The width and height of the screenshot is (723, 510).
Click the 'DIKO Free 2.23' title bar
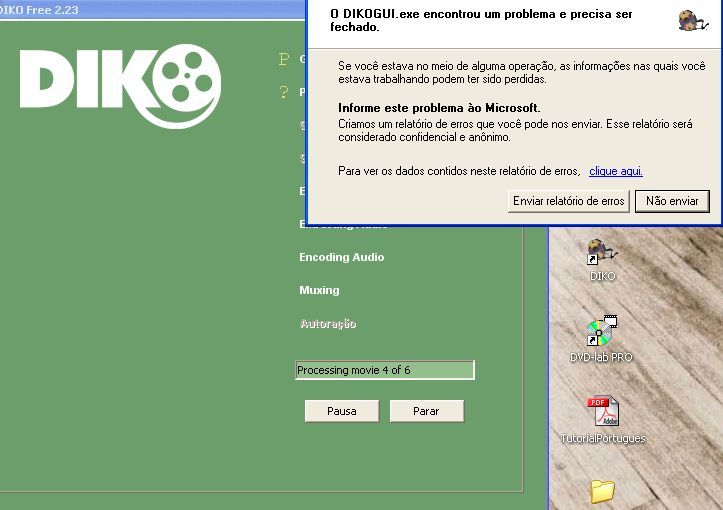coord(152,10)
